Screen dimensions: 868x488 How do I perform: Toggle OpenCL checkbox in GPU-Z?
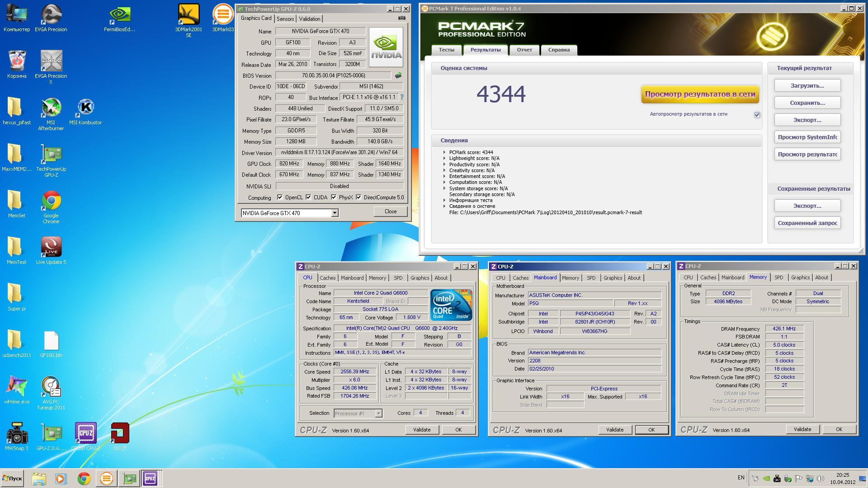(280, 197)
